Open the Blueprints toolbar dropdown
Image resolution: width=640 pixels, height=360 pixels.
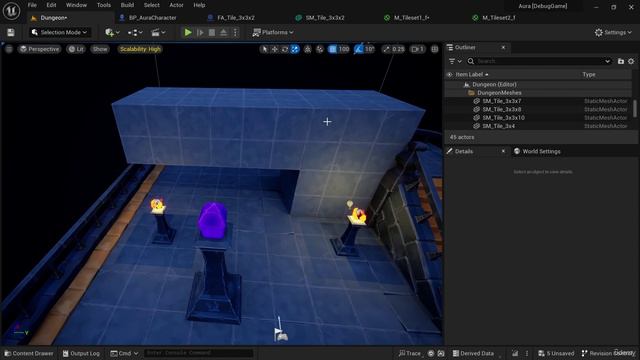(135, 32)
